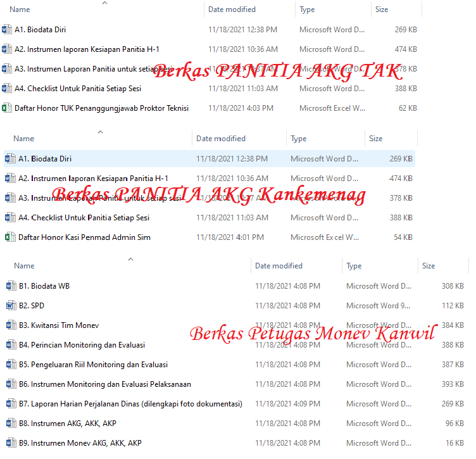Click the date '11/18/2021 4:01 PM'
This screenshot has height=459, width=476.
(x=230, y=237)
